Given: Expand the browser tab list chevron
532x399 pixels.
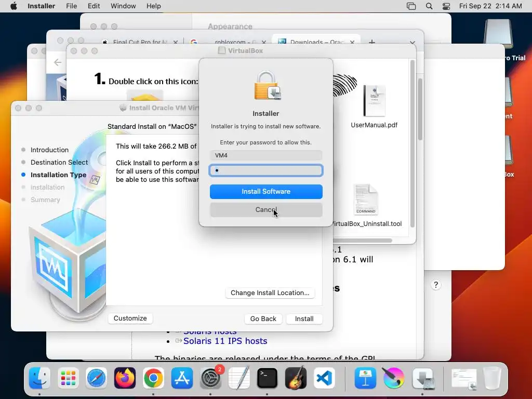Looking at the screenshot, I should pos(413,43).
